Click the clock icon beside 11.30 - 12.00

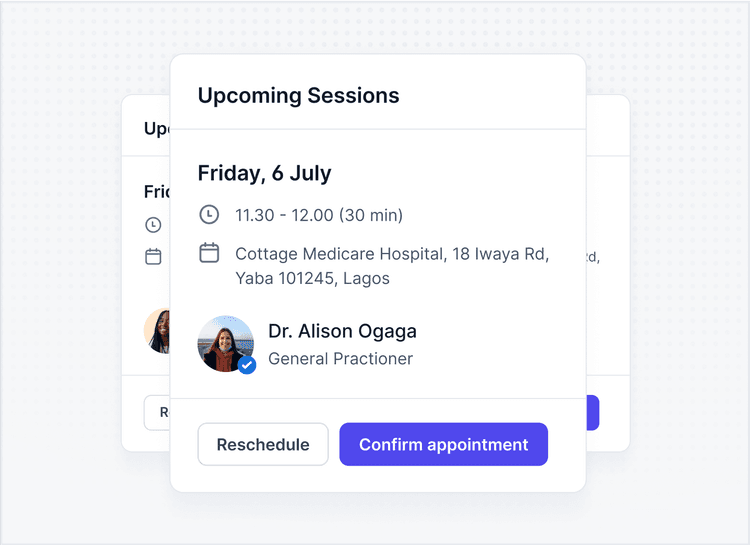tap(209, 214)
